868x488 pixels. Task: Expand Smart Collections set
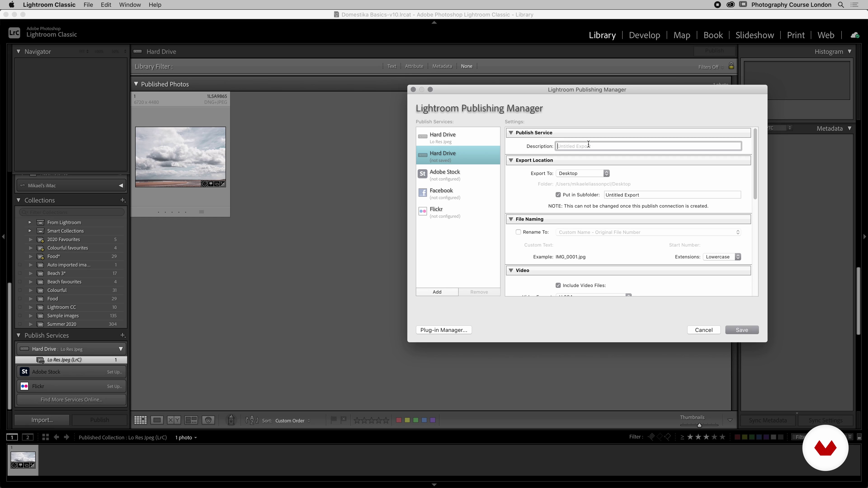point(30,231)
